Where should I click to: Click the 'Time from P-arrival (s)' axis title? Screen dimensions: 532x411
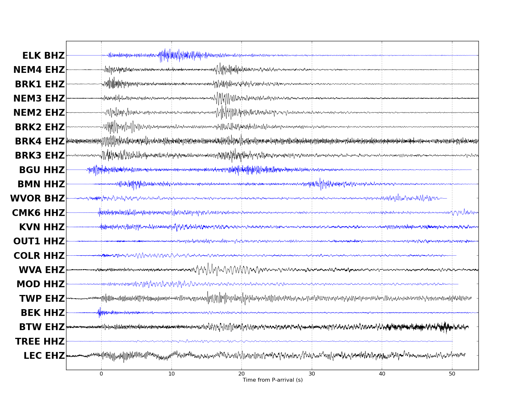click(272, 380)
